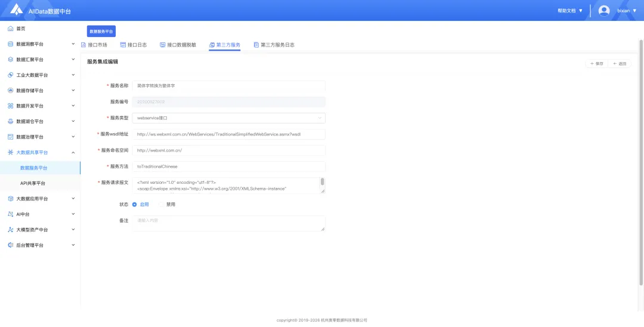The image size is (644, 327).
Task: Click the 服务方法 input field
Action: (x=229, y=166)
